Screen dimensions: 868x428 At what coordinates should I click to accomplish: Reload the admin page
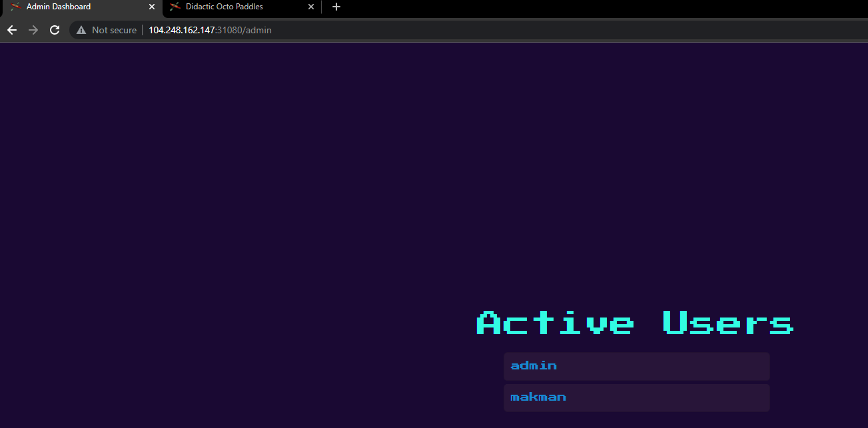point(55,30)
